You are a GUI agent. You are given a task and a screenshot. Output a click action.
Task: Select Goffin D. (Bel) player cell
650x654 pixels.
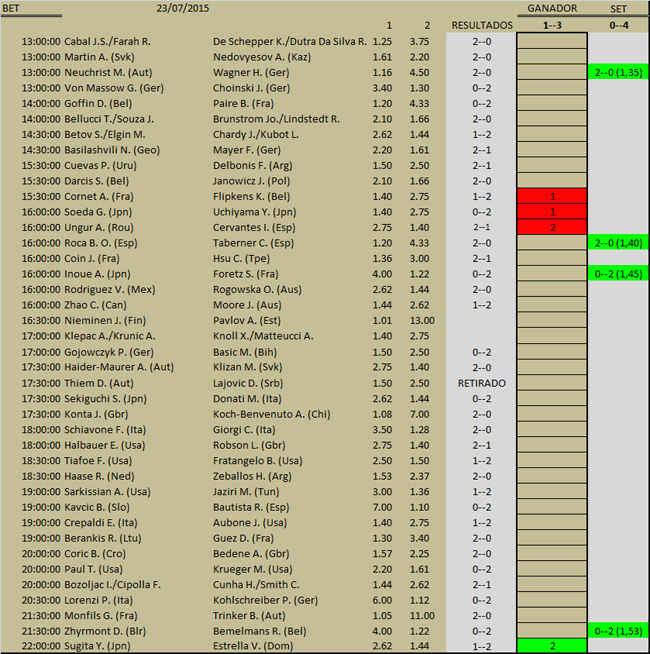pyautogui.click(x=98, y=104)
